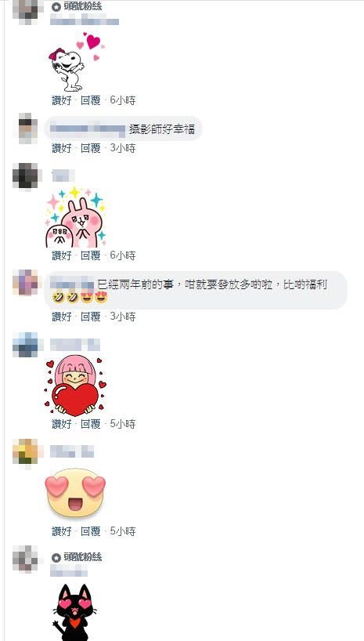The width and height of the screenshot is (364, 641).
Task: Reply to the 已經兩年前的事 comment
Action: tap(90, 317)
